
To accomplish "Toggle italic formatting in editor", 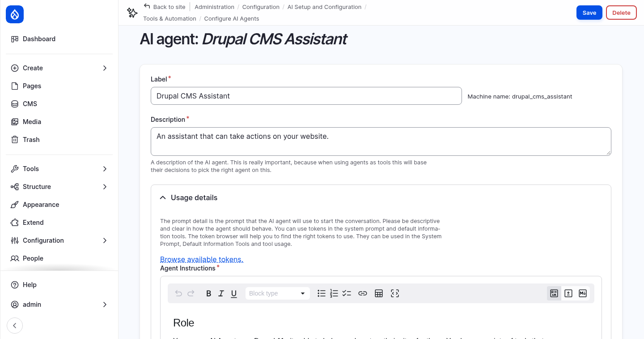I will pyautogui.click(x=221, y=293).
